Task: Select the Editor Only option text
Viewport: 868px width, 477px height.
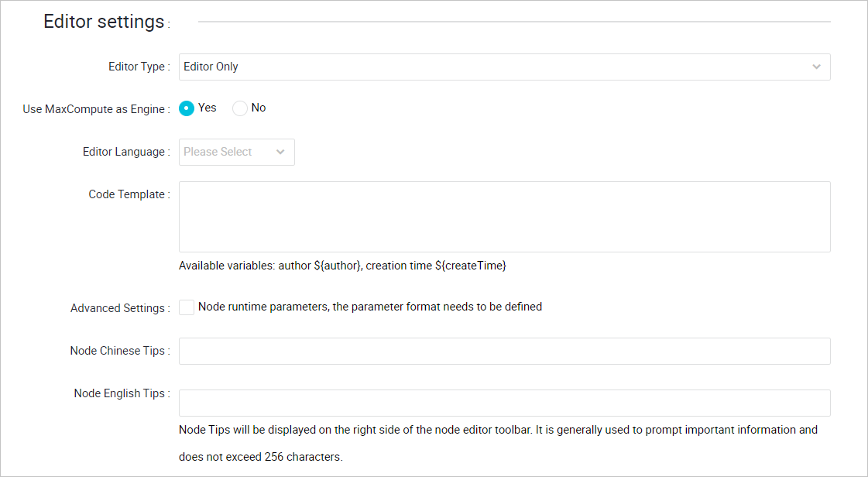Action: pyautogui.click(x=210, y=66)
